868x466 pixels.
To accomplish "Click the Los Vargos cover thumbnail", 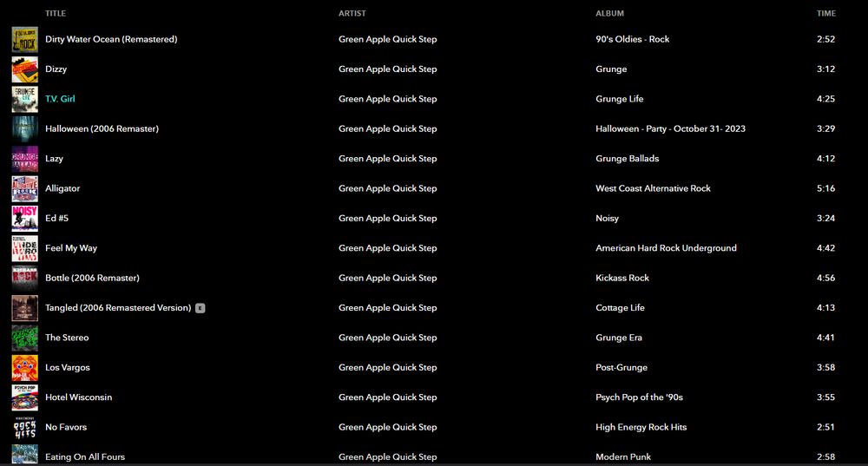I will pyautogui.click(x=25, y=368).
